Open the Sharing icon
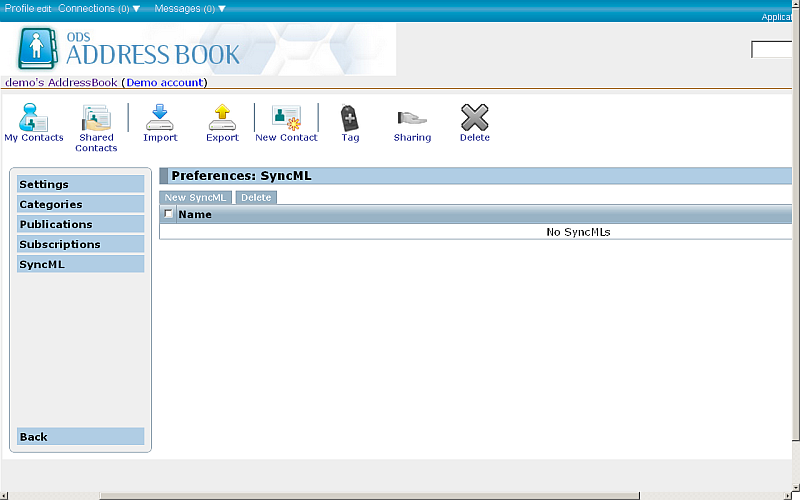Image resolution: width=800 pixels, height=500 pixels. [x=412, y=118]
